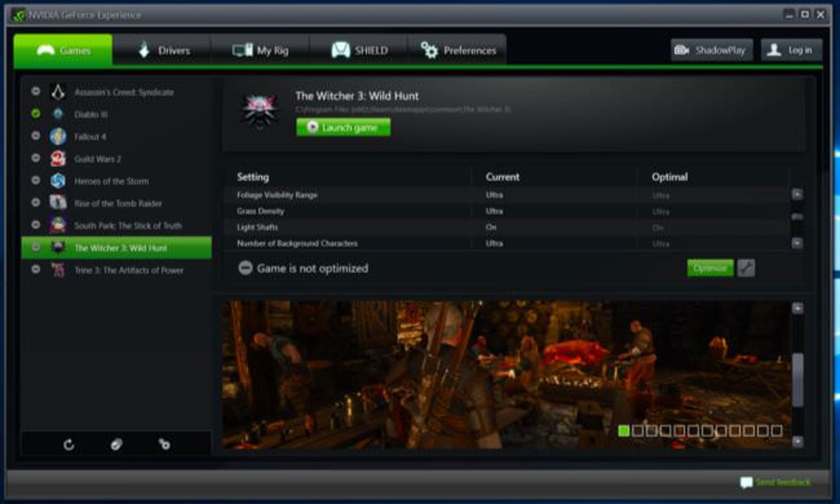Select the first green screenshot indicator square
The height and width of the screenshot is (504, 840).
(x=624, y=431)
